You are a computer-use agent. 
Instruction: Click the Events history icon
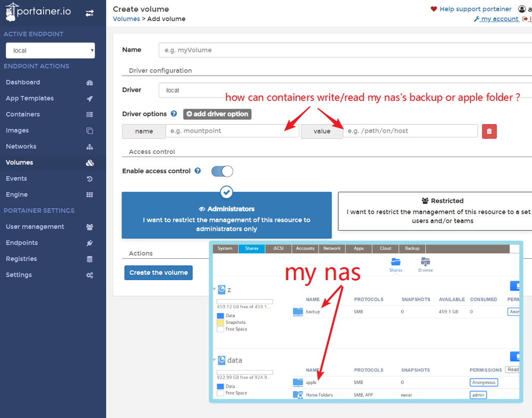(89, 179)
